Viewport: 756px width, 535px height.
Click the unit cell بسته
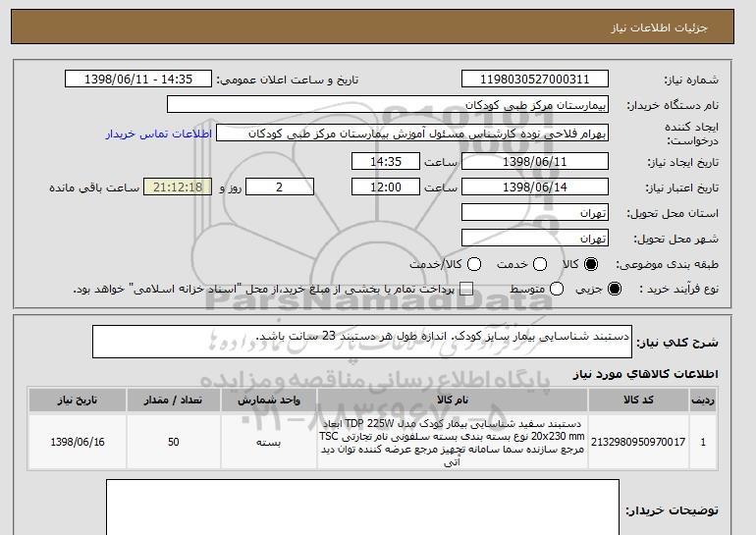pos(269,442)
